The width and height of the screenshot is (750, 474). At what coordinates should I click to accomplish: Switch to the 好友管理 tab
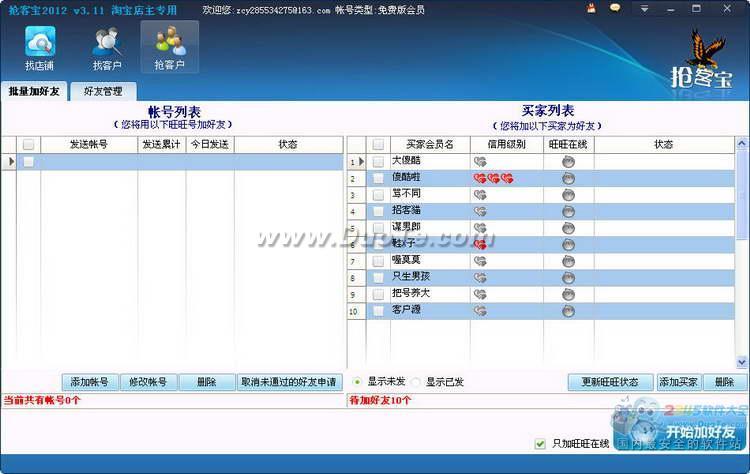(103, 91)
